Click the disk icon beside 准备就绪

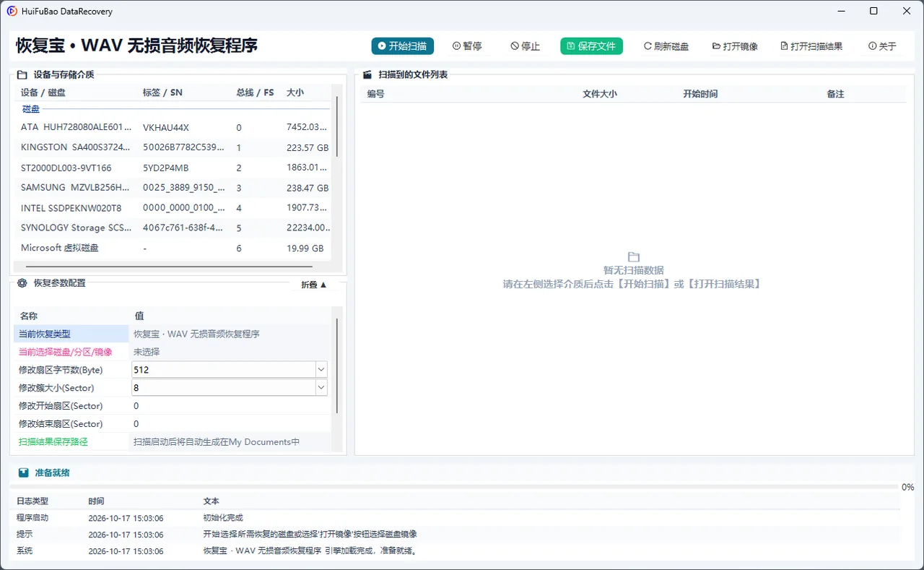pyautogui.click(x=24, y=472)
